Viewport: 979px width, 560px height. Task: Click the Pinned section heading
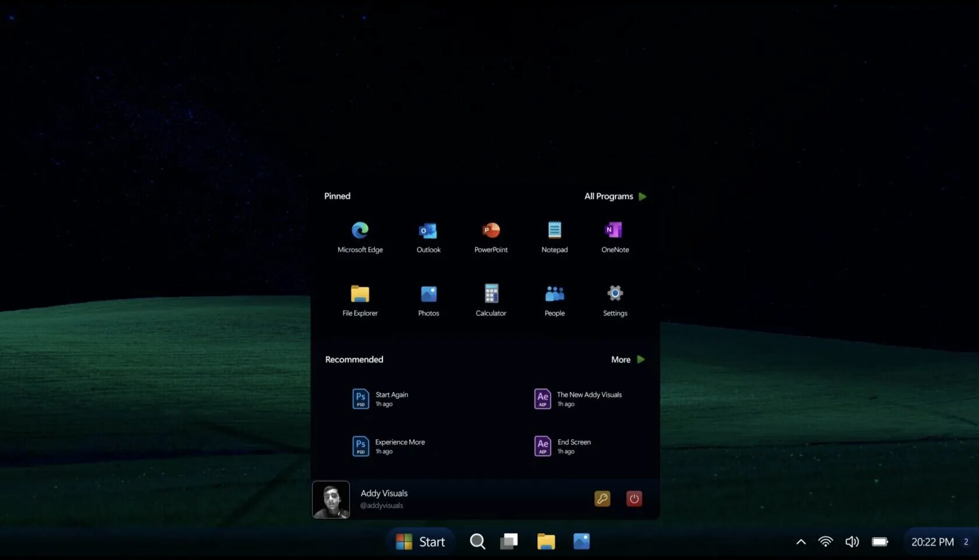pos(337,196)
